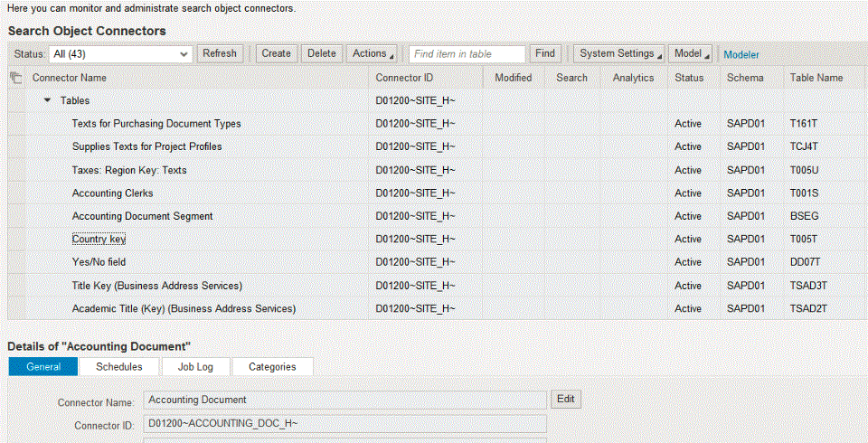Click the Edit button beside Connector Name
868x443 pixels.
point(566,400)
